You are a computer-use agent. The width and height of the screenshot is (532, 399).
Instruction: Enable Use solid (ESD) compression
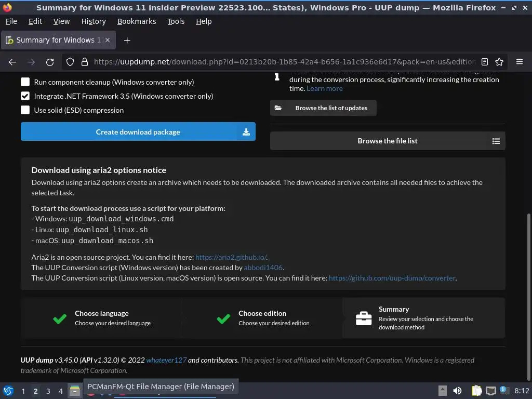click(x=25, y=110)
